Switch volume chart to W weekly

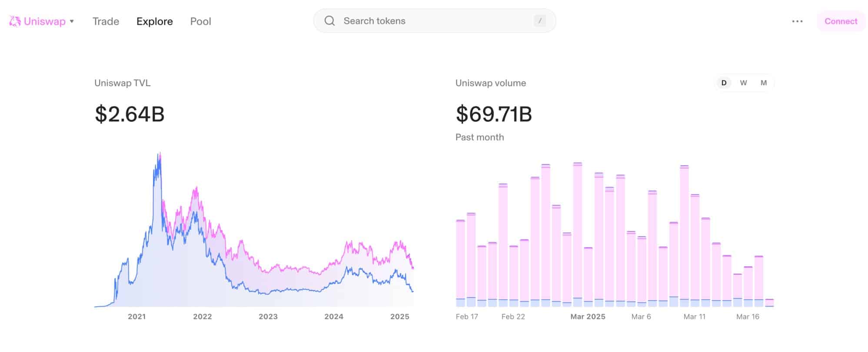(x=743, y=83)
